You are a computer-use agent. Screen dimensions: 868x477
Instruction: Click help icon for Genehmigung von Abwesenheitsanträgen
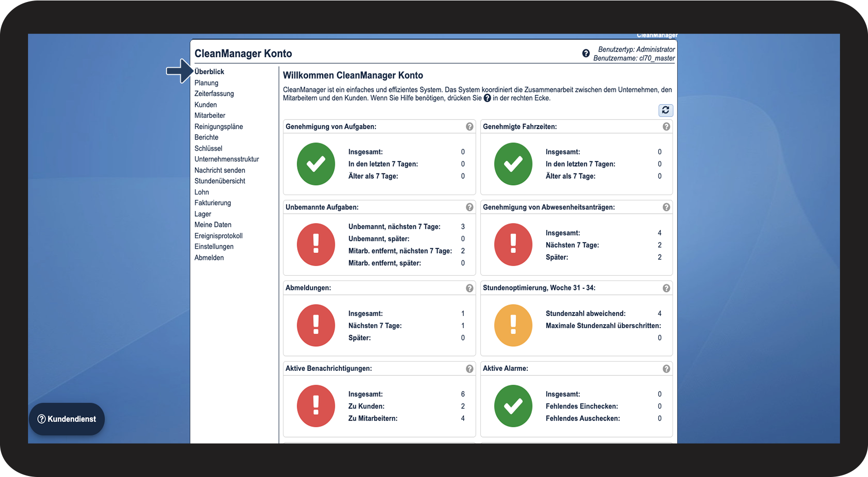666,207
